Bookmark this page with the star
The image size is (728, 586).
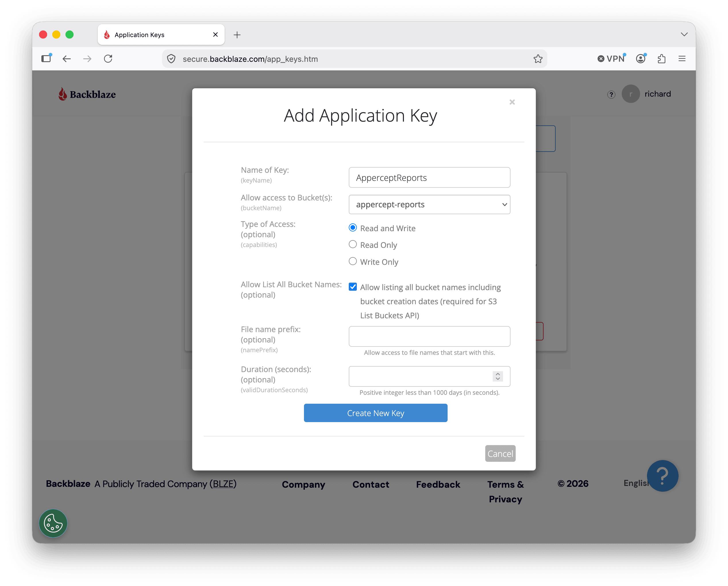(538, 59)
